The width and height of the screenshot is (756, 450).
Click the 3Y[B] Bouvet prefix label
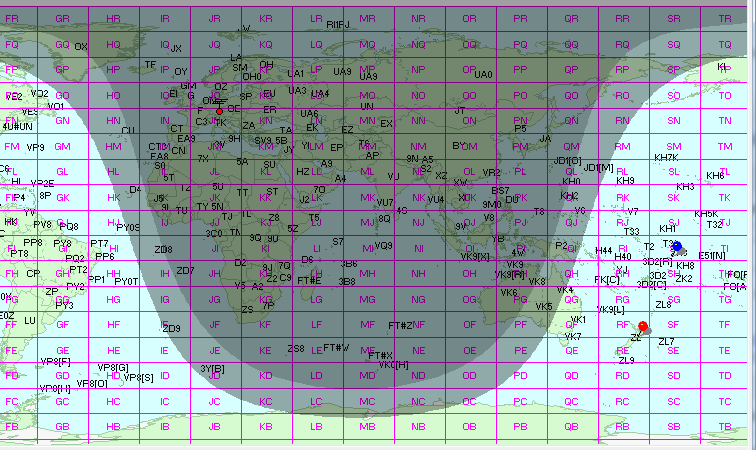point(211,369)
